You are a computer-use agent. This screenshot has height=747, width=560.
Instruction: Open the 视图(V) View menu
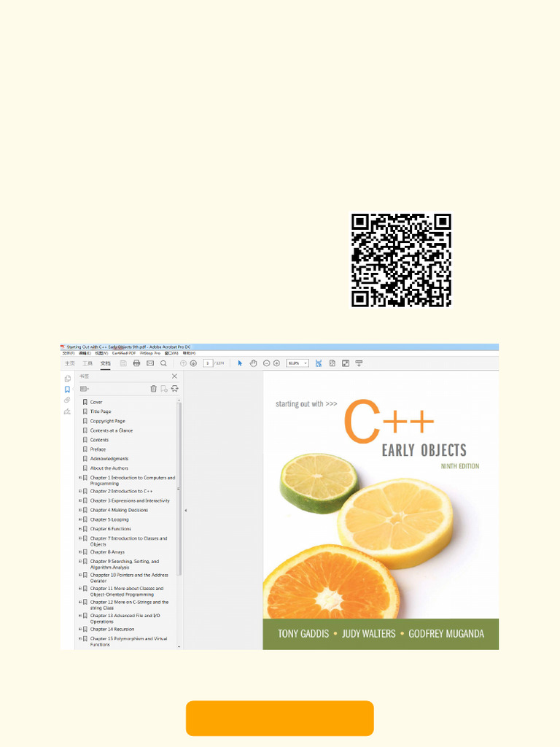(101, 354)
